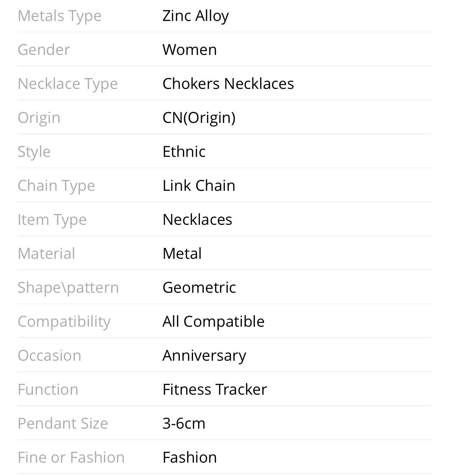Click the Chain Type label

[56, 186]
